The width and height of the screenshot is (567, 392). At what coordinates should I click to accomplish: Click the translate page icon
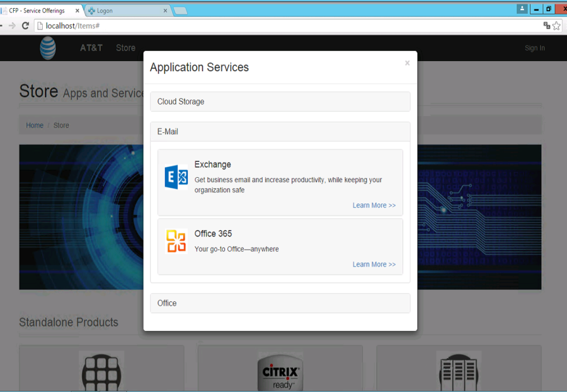tap(547, 25)
